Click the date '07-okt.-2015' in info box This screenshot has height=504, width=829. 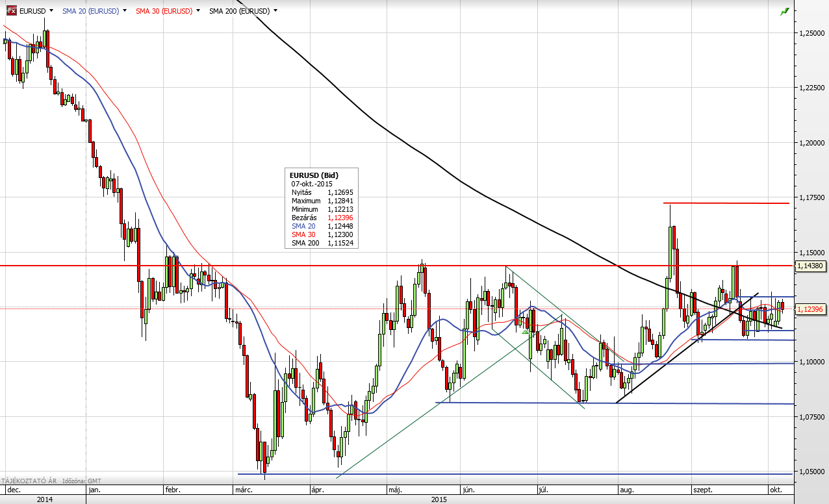(312, 184)
